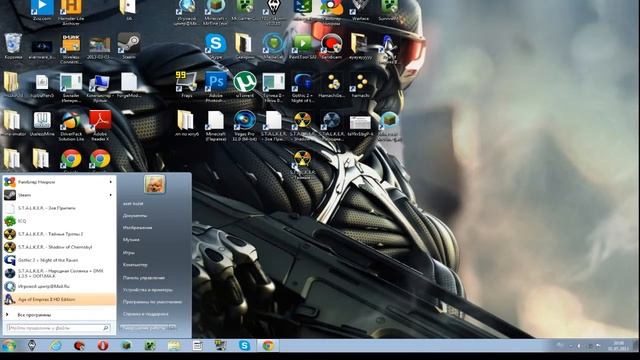The image size is (640, 360).
Task: Select the Zoo.com blue play shortcut
Action: (42, 10)
